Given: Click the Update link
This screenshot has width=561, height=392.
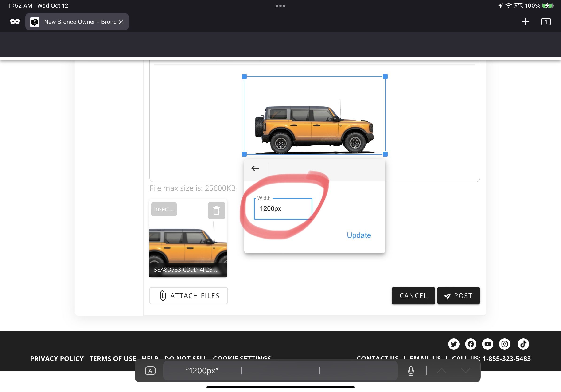Looking at the screenshot, I should click(x=359, y=235).
